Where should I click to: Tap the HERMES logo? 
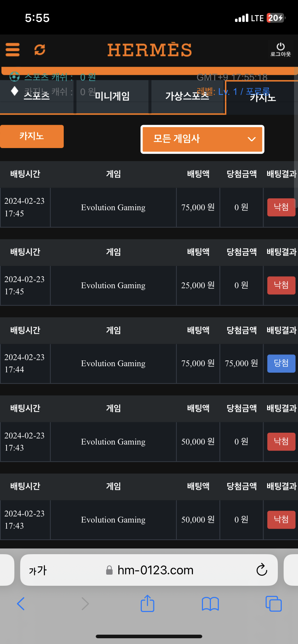pyautogui.click(x=149, y=50)
